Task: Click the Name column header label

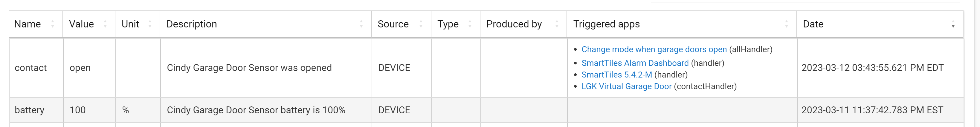Action: 28,24
